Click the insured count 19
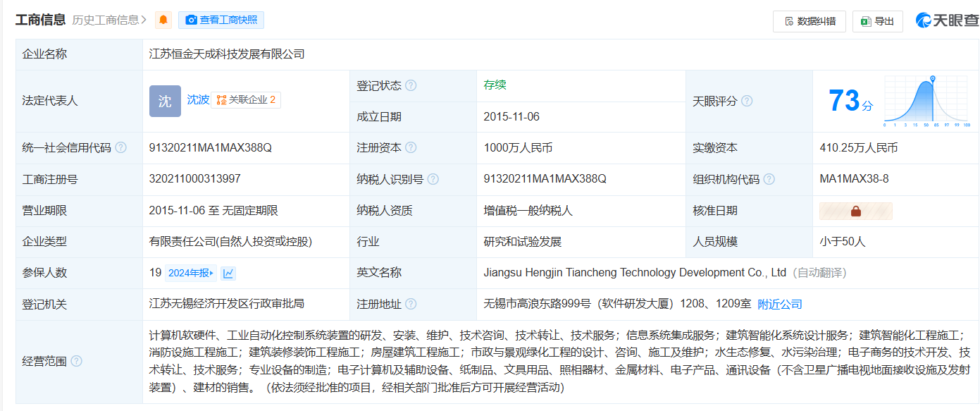This screenshot has width=980, height=411. [156, 273]
